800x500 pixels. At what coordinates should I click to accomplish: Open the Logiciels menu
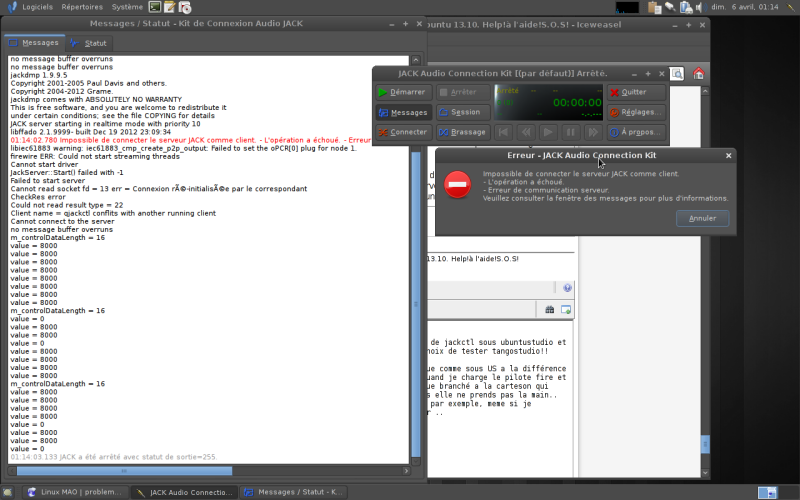37,7
